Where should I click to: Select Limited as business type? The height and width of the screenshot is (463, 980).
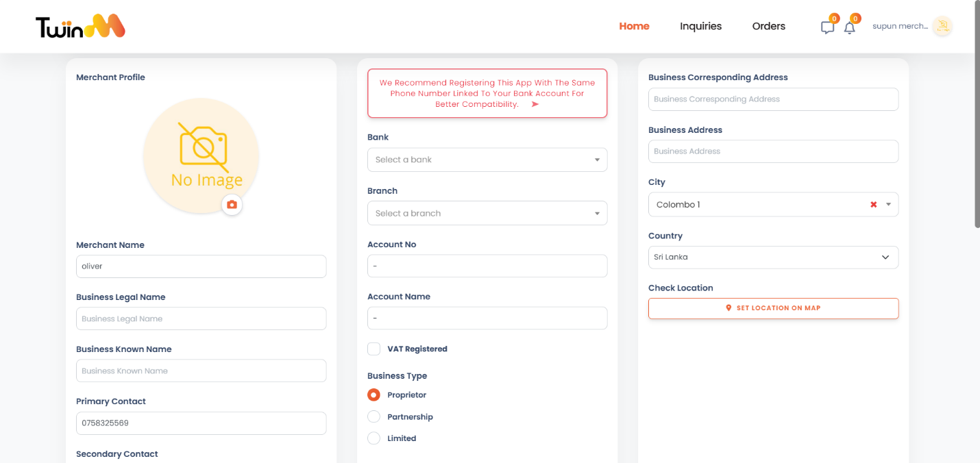point(373,438)
